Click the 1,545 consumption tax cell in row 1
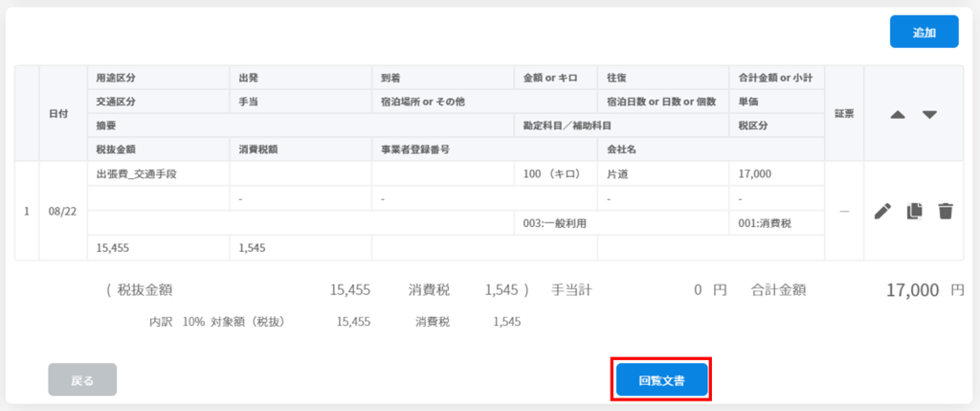Screen dimensions: 980x411 point(301,248)
